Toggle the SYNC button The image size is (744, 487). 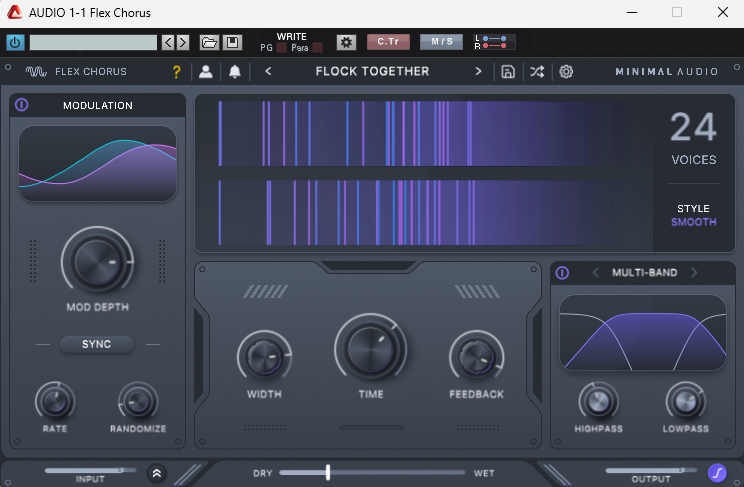[96, 344]
